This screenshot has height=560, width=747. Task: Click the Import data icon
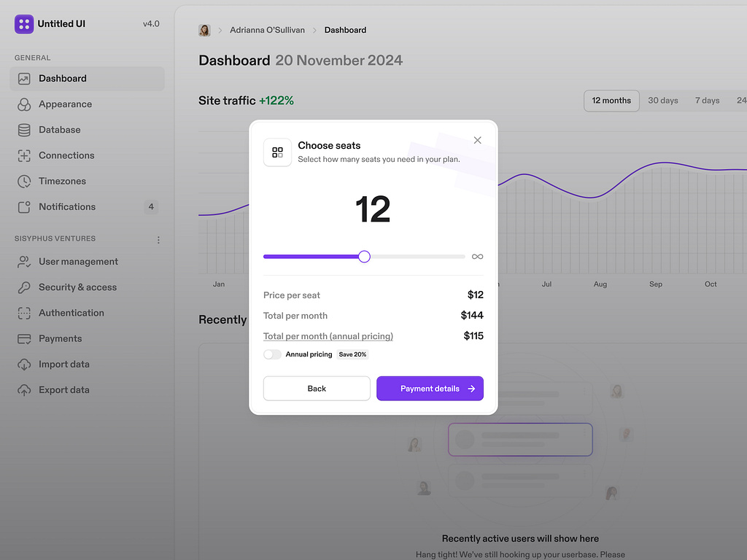(x=24, y=364)
